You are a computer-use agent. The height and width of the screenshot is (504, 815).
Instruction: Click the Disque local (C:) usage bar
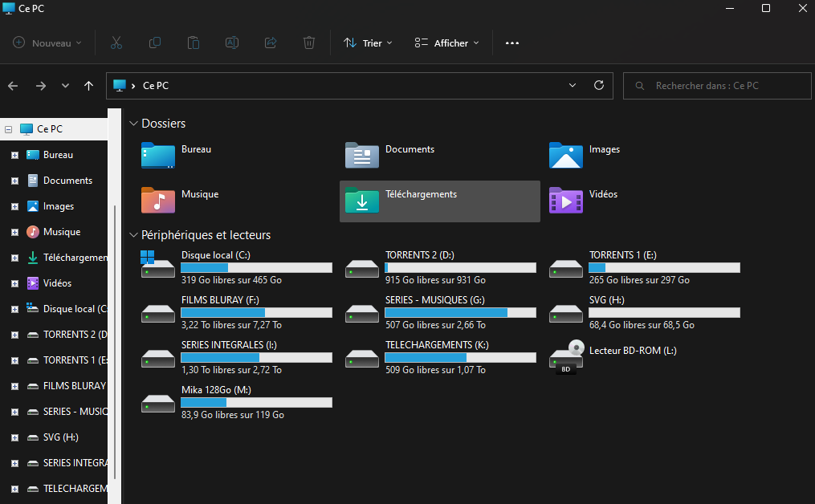pos(256,268)
